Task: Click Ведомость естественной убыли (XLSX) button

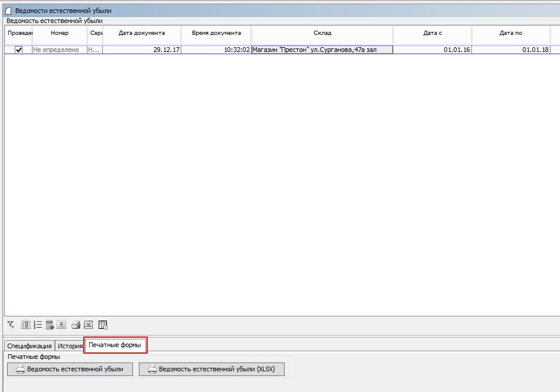Action: (x=211, y=370)
